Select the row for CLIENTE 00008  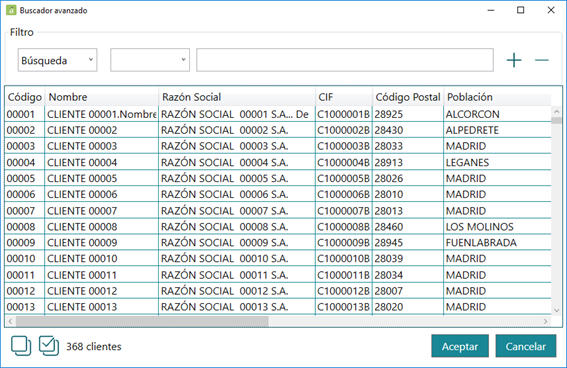[278, 227]
